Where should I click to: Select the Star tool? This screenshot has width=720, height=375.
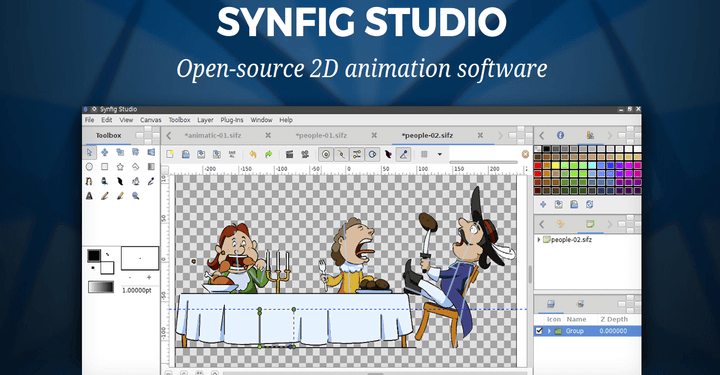click(x=120, y=167)
